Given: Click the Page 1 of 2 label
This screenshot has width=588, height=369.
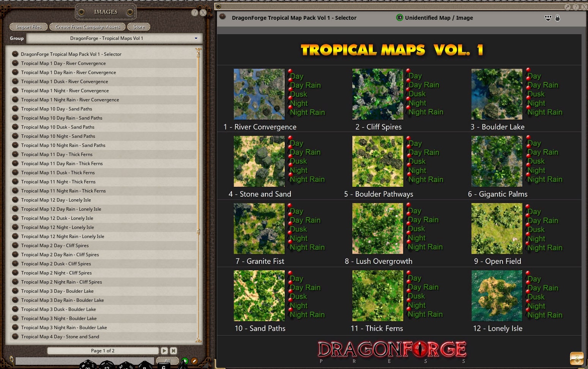Looking at the screenshot, I should [x=103, y=351].
